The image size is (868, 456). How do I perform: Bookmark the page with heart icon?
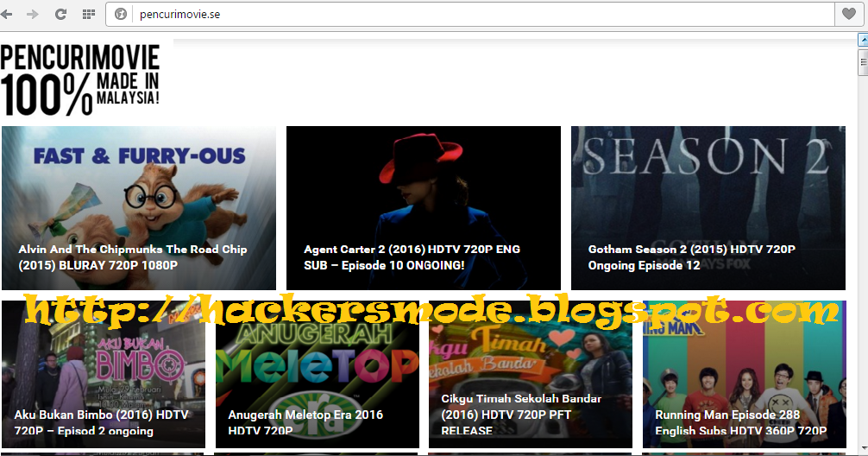coord(849,14)
